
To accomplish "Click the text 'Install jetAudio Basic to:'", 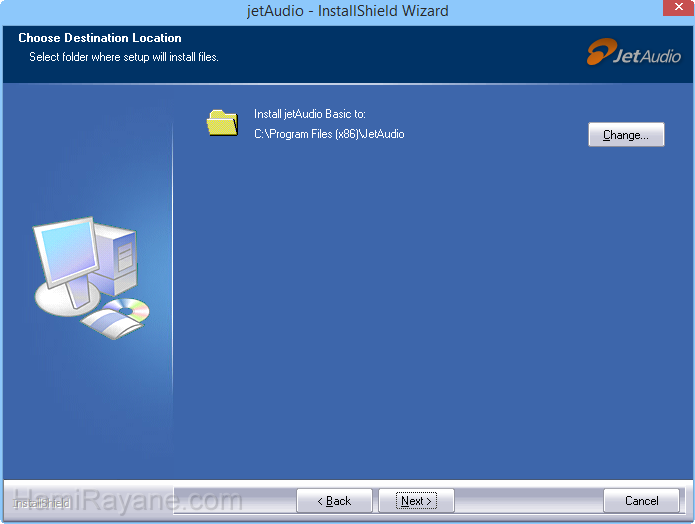I will coord(309,114).
